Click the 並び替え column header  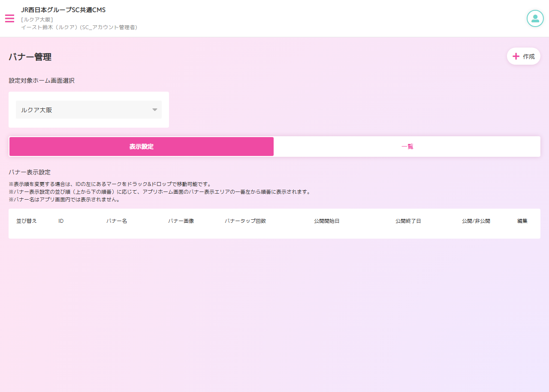tap(27, 221)
